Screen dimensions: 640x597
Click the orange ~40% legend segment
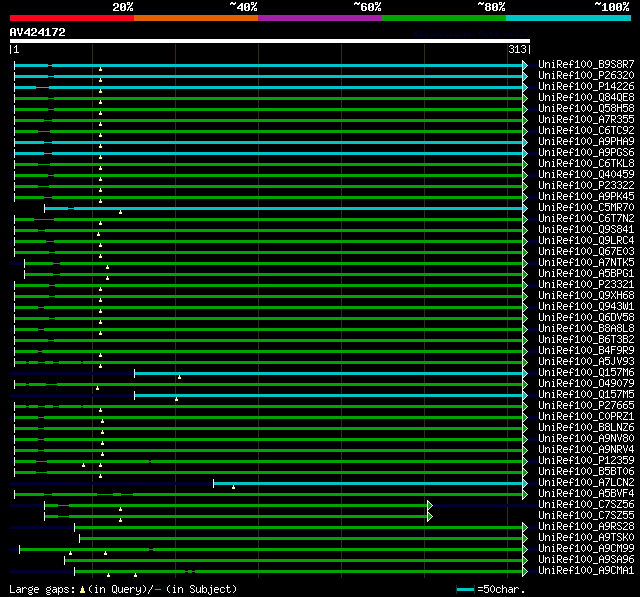(196, 18)
